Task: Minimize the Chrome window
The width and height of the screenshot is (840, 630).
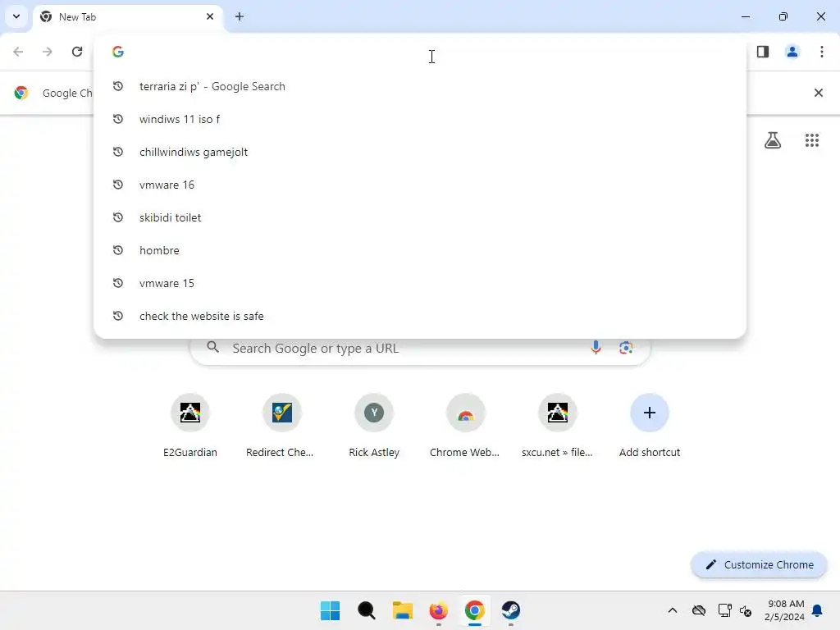Action: pyautogui.click(x=745, y=16)
